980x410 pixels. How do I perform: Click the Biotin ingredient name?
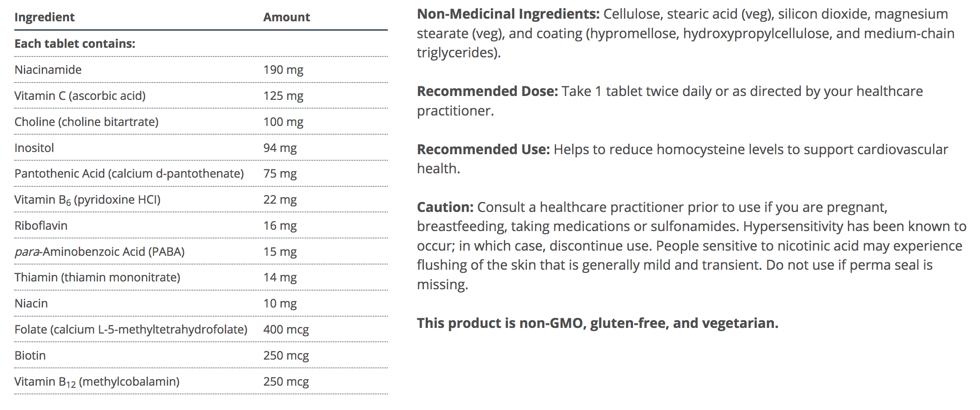(30, 356)
